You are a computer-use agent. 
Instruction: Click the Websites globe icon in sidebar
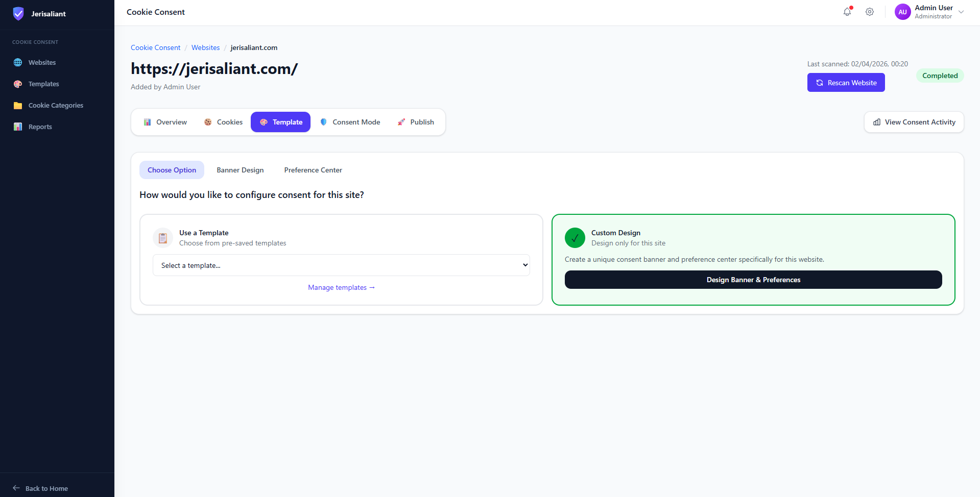18,62
